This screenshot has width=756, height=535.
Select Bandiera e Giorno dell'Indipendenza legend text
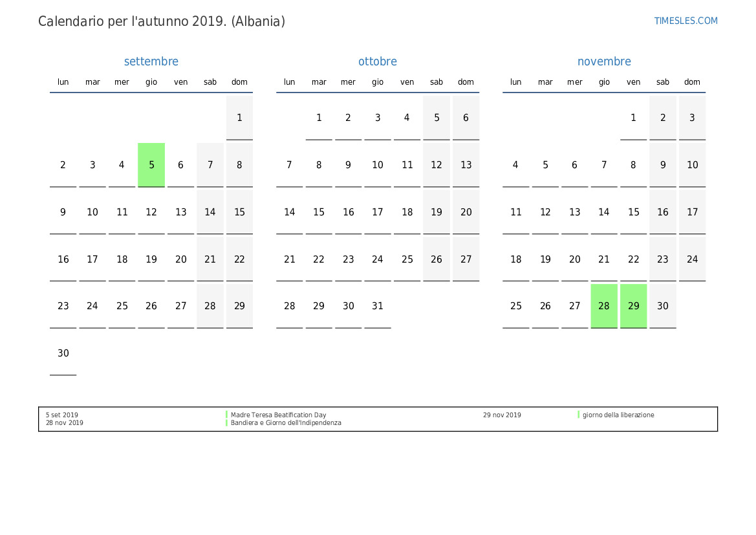286,423
